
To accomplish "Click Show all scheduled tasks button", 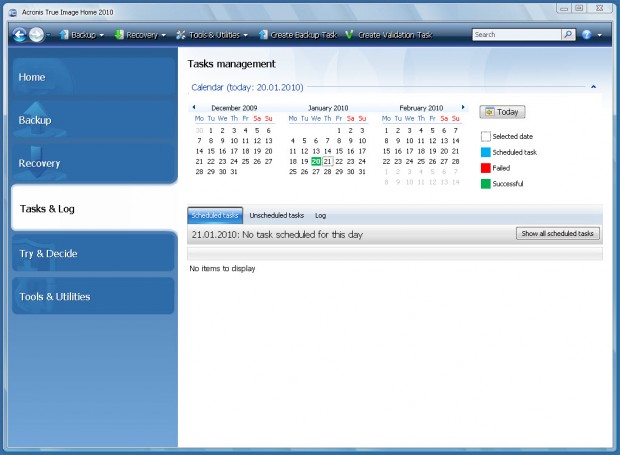I will point(558,233).
